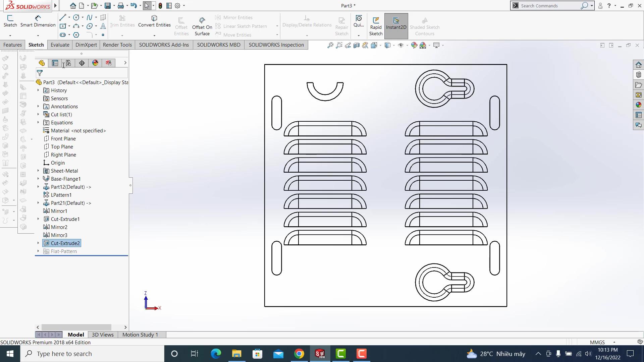Switch to the Evaluate tab
This screenshot has height=362, width=644.
[60, 45]
